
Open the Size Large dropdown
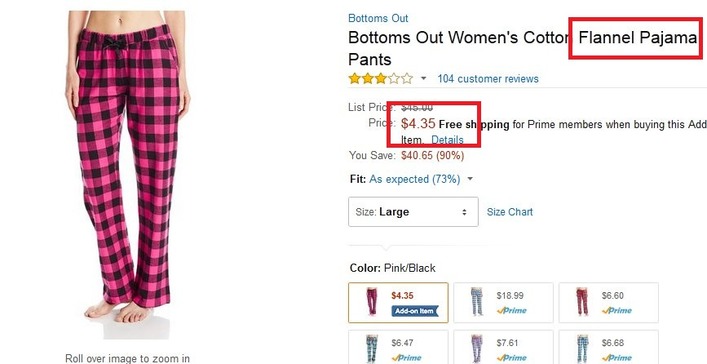pos(413,212)
